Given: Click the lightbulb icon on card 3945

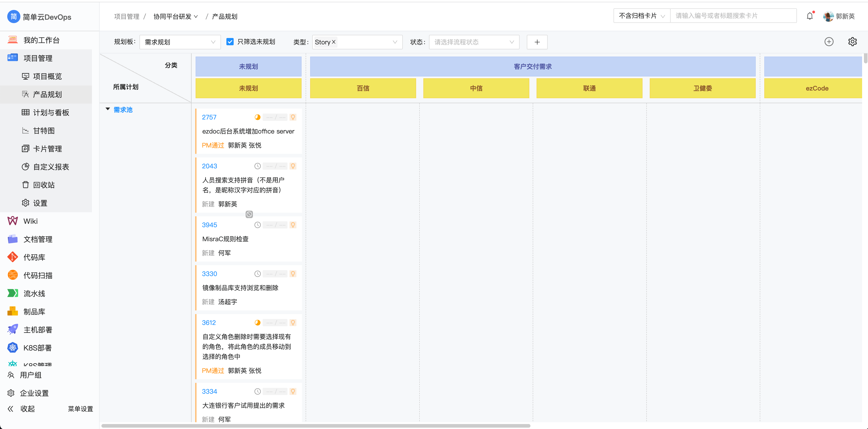Looking at the screenshot, I should [x=293, y=225].
